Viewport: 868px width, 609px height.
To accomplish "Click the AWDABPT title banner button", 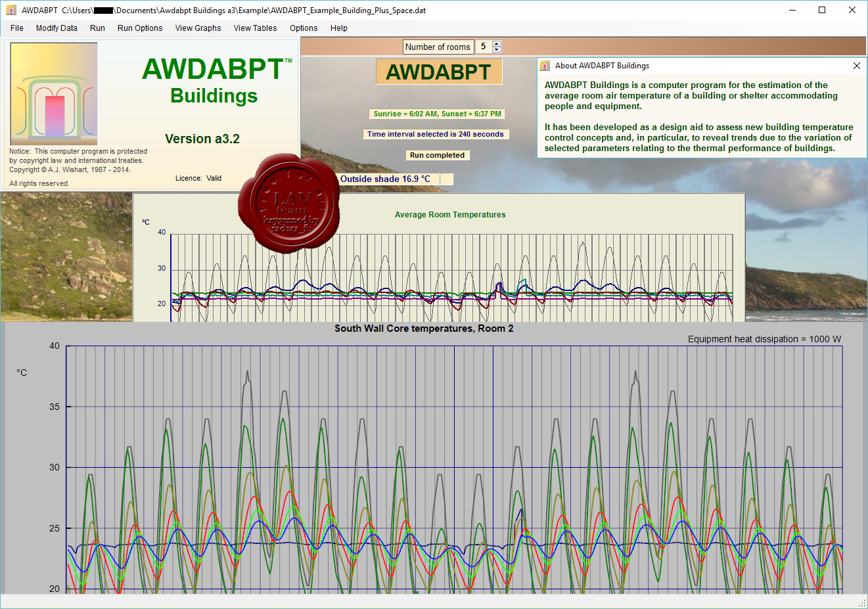I will point(439,72).
